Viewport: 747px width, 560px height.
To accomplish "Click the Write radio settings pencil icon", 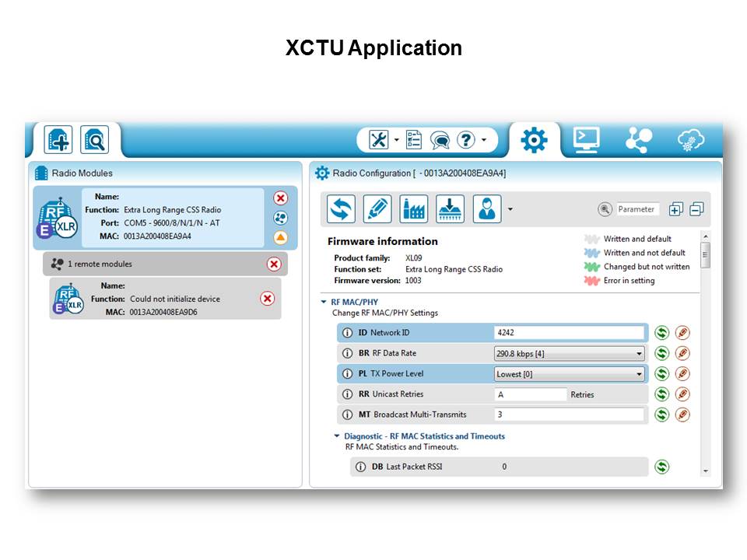I will 377,209.
